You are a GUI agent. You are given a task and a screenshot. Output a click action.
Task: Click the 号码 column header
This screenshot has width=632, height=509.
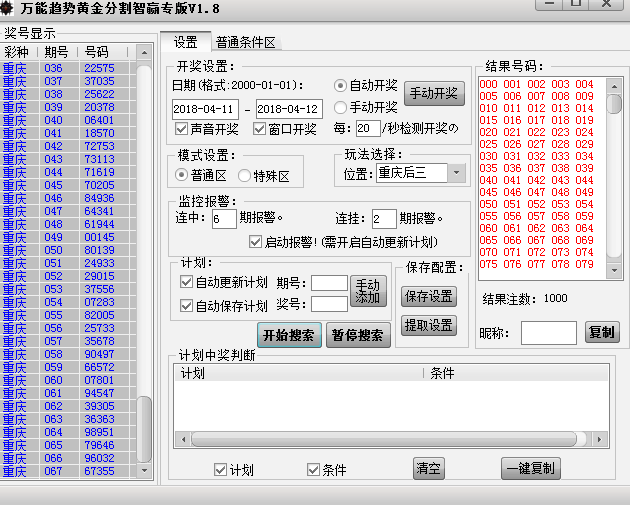click(102, 52)
